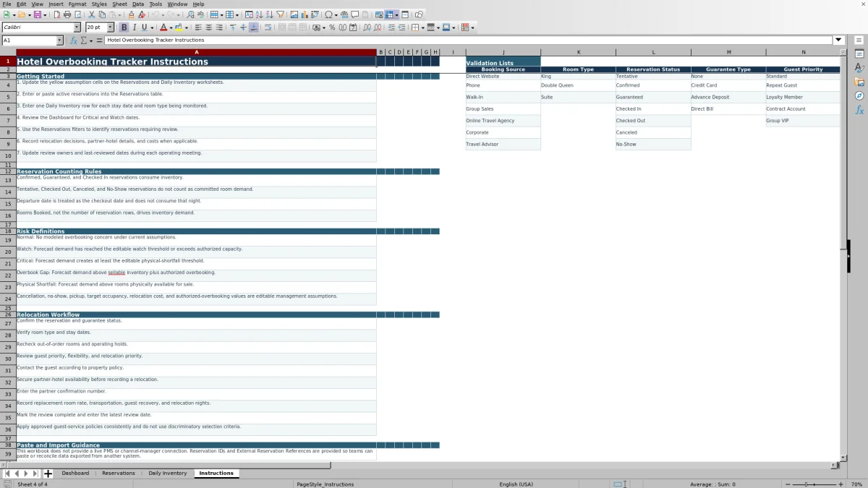868x488 pixels.
Task: Toggle Bold formatting
Action: (x=124, y=27)
